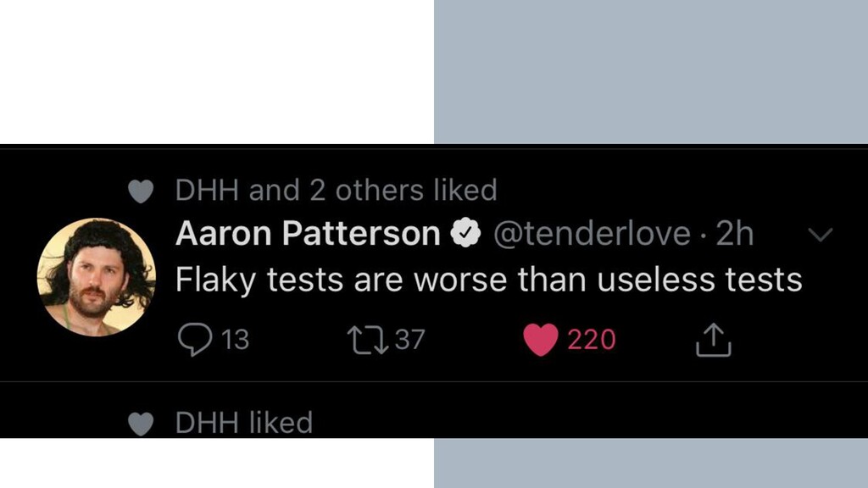Open the Aaron Patterson display name link
The height and width of the screenshot is (488, 868).
click(307, 234)
